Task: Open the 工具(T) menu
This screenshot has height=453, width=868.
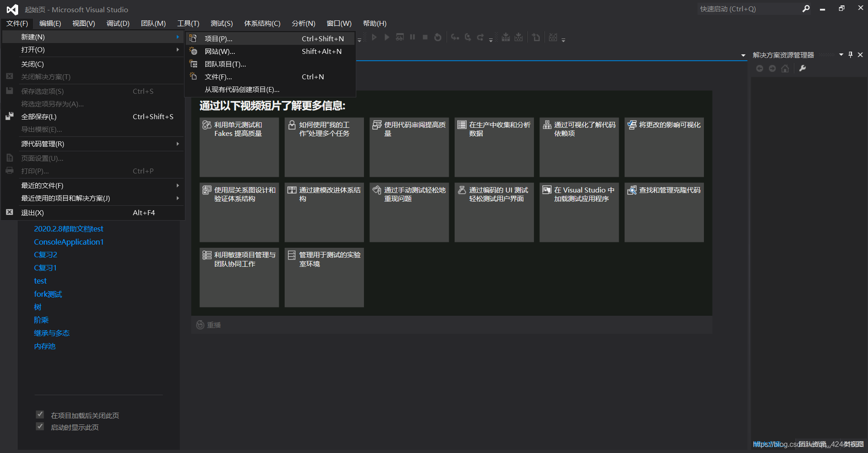Action: pyautogui.click(x=188, y=24)
